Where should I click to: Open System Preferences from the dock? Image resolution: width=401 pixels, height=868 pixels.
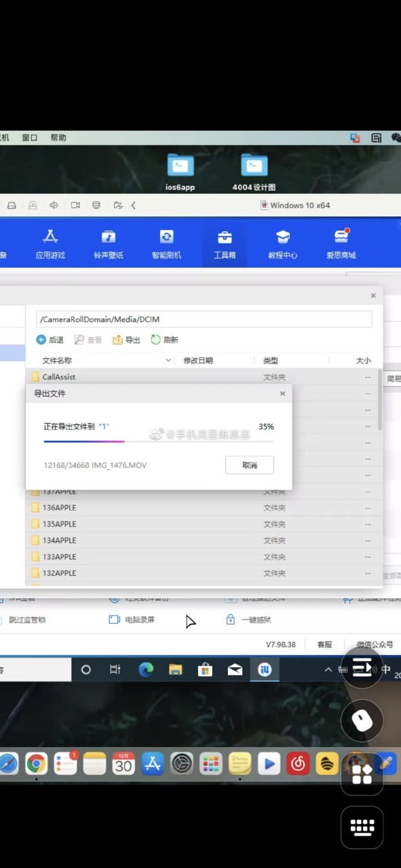pos(182,764)
